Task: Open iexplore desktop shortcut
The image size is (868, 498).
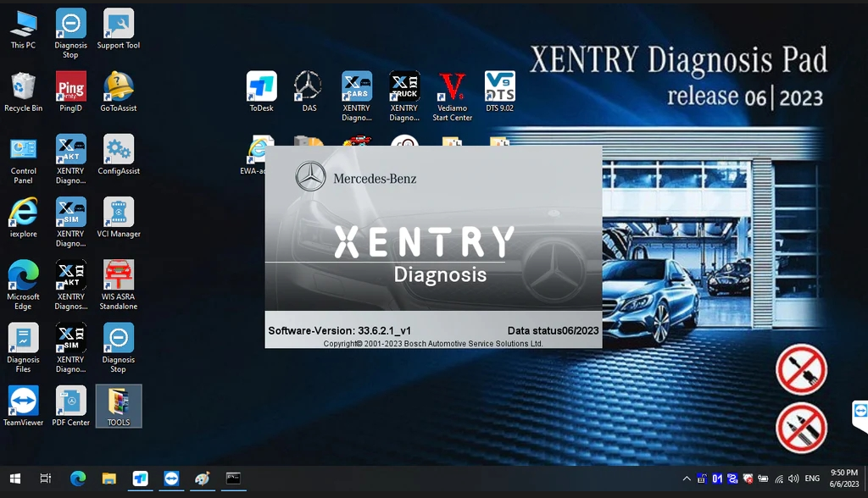Action: pos(23,218)
